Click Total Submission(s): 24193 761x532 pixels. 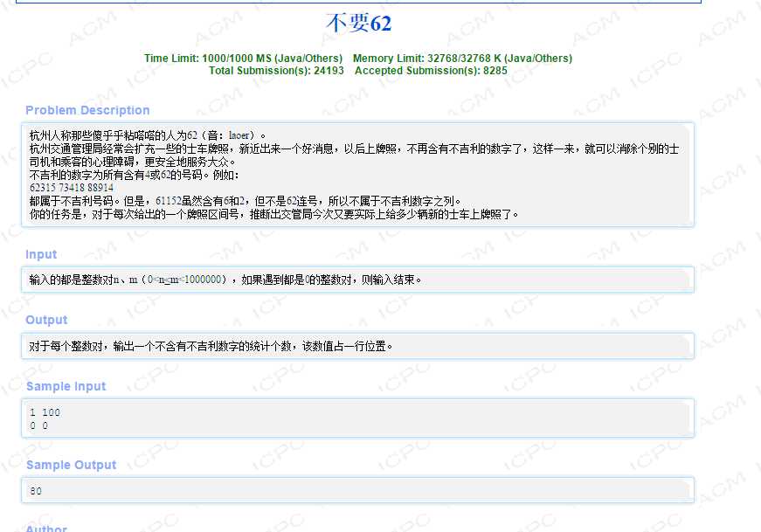point(276,71)
